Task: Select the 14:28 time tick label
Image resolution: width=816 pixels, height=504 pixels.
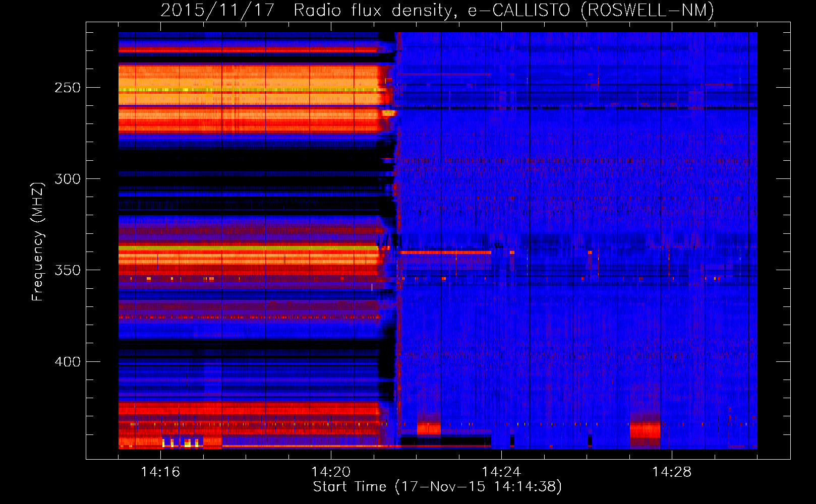Action: 671,472
